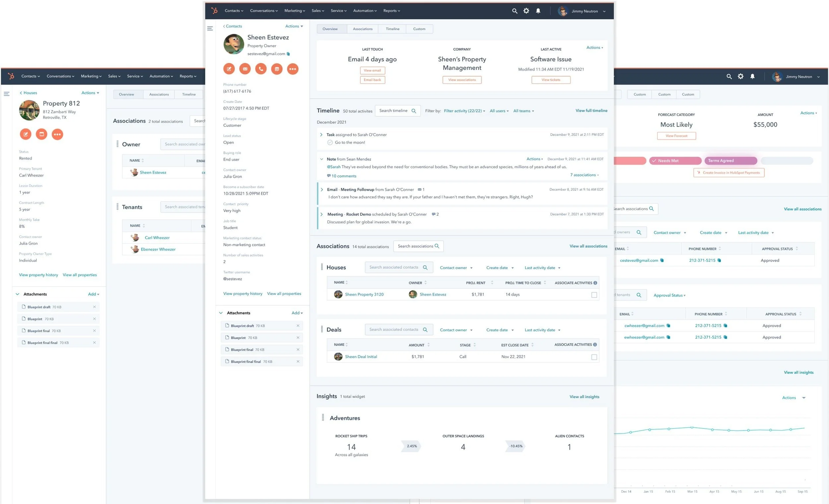Click the phone call icon under Sheen Estevez
The image size is (829, 504).
click(x=261, y=69)
